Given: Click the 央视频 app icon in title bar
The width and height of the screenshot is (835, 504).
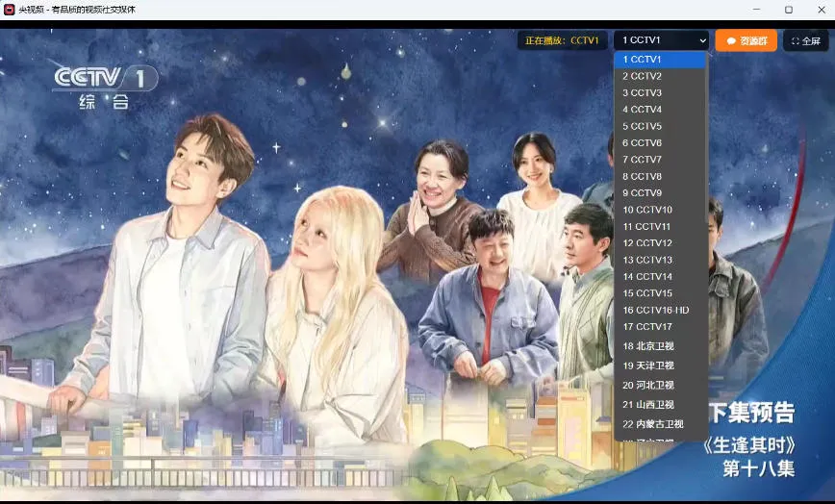Looking at the screenshot, I should (x=9, y=9).
